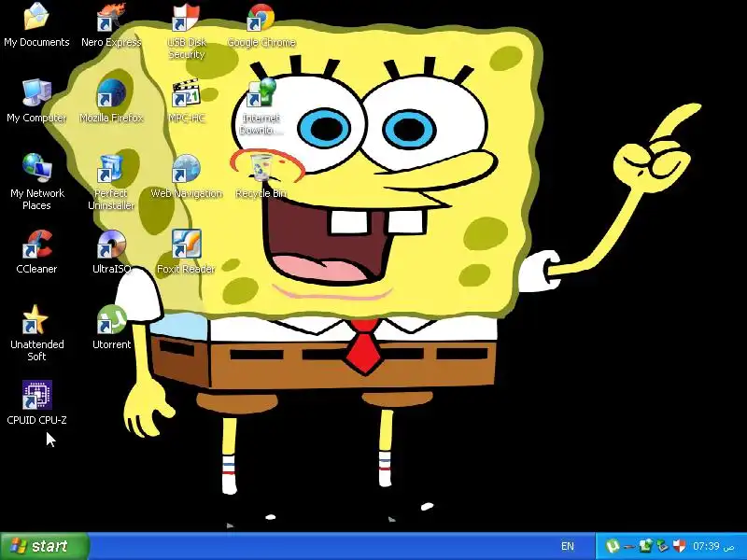This screenshot has height=560, width=747.
Task: Open My Network Places icon
Action: click(x=36, y=181)
